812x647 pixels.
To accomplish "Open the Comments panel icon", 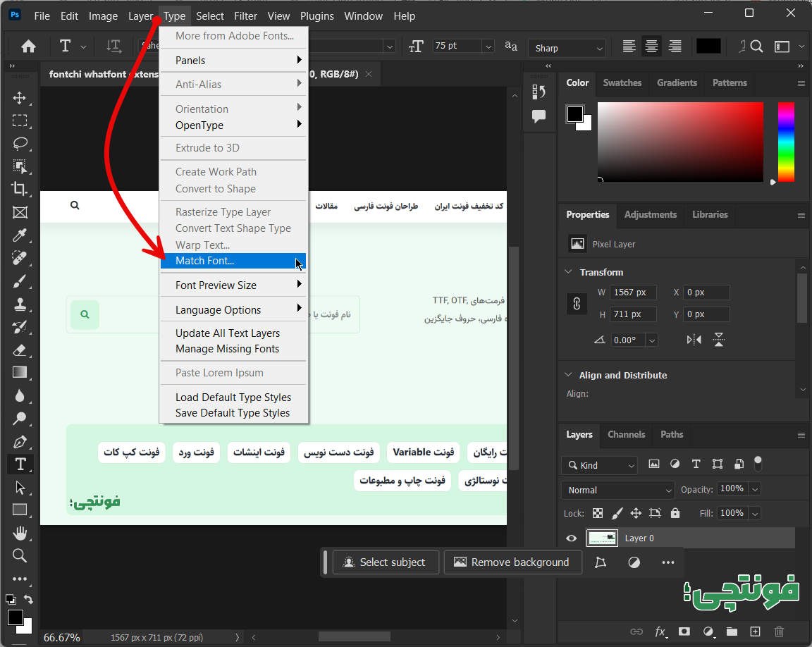I will click(x=539, y=116).
